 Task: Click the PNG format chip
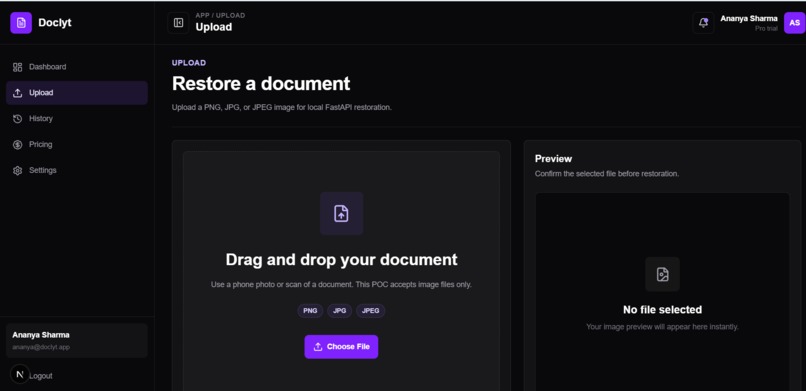point(310,311)
